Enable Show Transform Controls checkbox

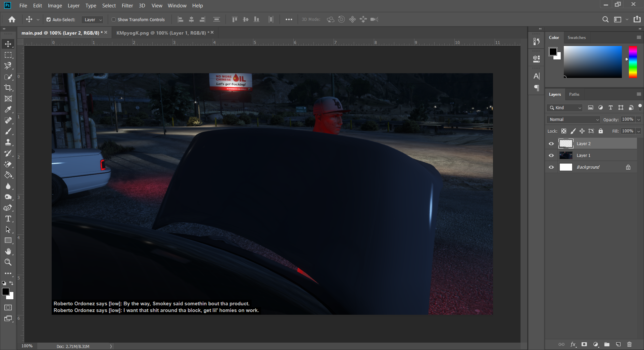point(114,20)
